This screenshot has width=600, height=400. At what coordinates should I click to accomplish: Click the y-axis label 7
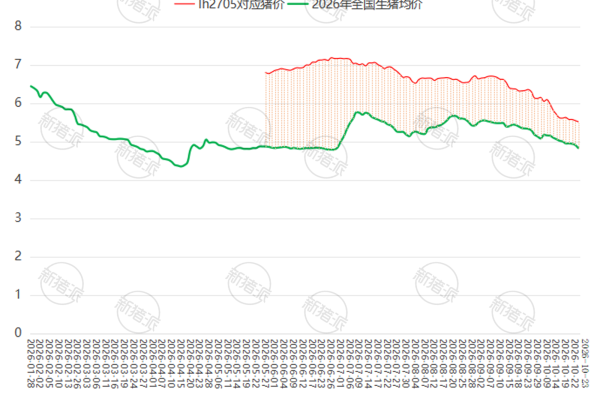pos(18,64)
